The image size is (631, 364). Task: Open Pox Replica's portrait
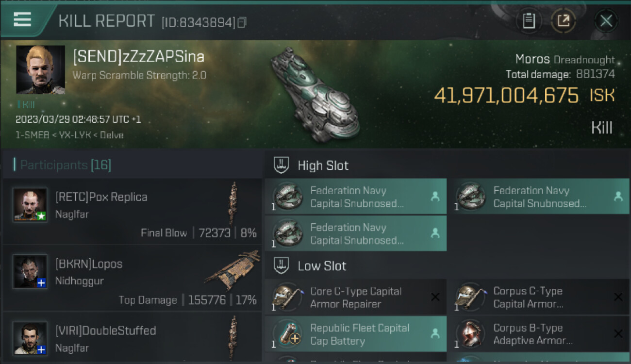[x=30, y=205]
